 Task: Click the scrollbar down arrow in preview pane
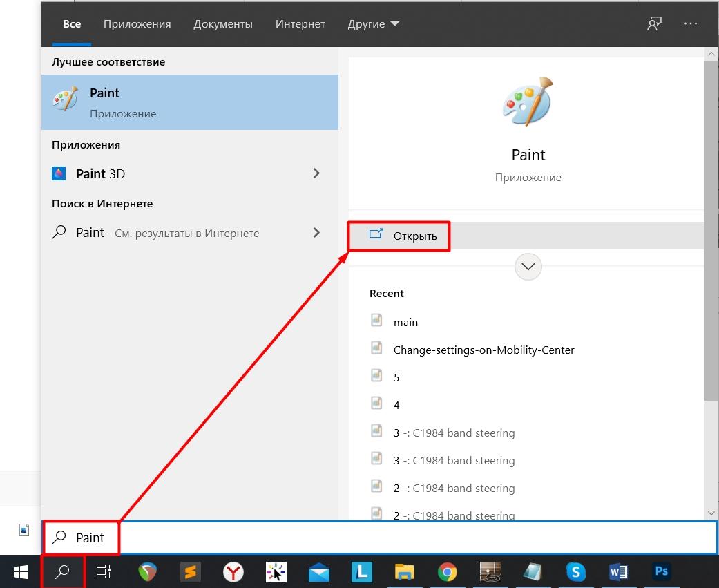coord(711,513)
